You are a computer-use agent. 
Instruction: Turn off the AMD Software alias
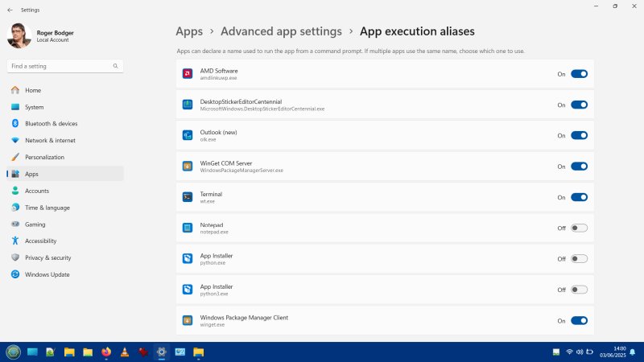click(579, 74)
